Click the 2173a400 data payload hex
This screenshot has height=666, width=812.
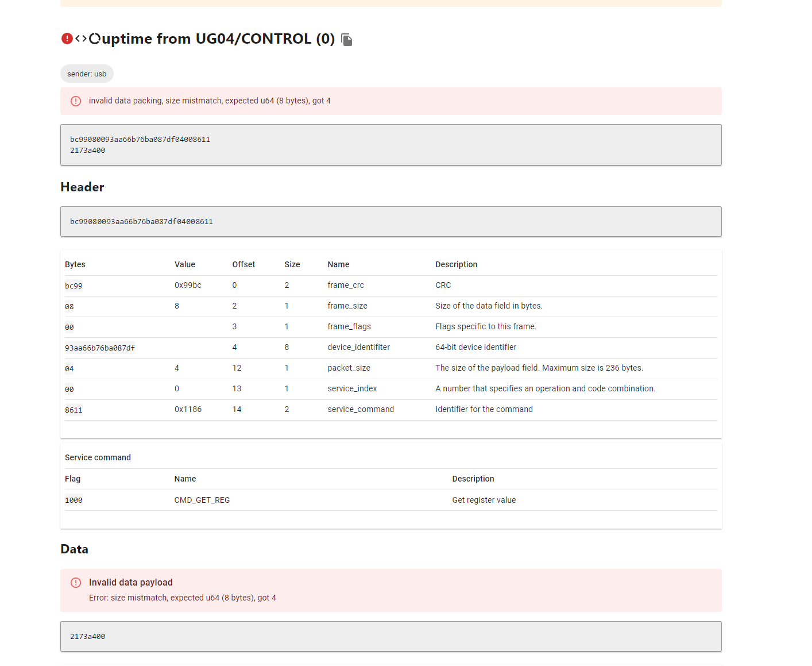tap(87, 636)
